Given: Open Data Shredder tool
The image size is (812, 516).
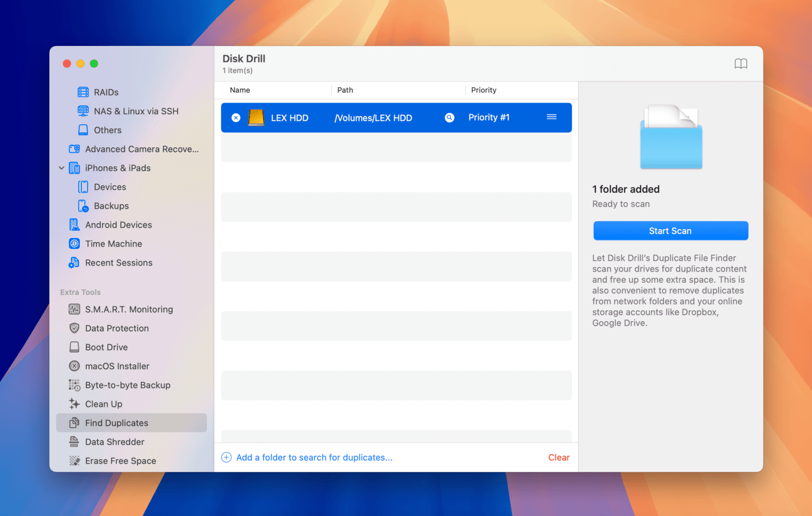Looking at the screenshot, I should coord(115,442).
